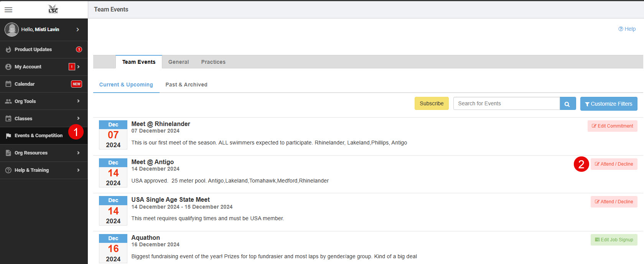Expand Org Resources sidebar section
The height and width of the screenshot is (264, 644).
point(78,153)
